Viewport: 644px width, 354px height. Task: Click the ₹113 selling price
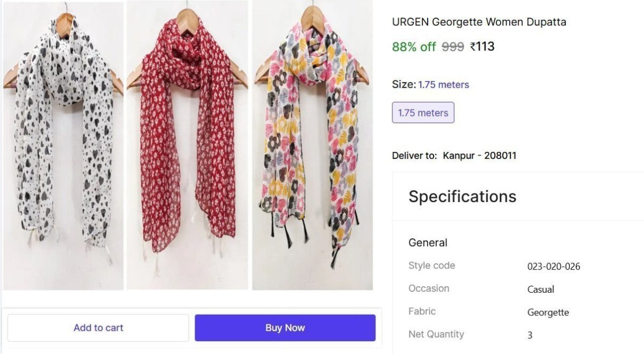[482, 47]
